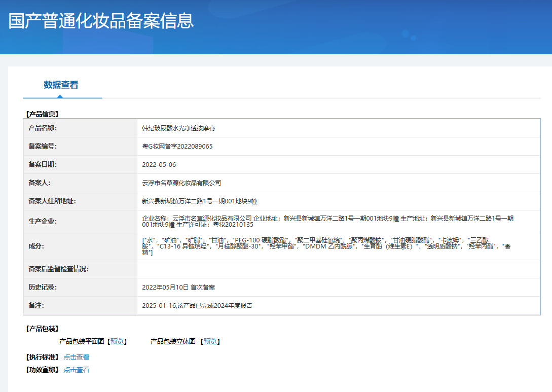The height and width of the screenshot is (392, 552).
Task: Click the 【产品包装】 section heading
Action: click(x=42, y=329)
